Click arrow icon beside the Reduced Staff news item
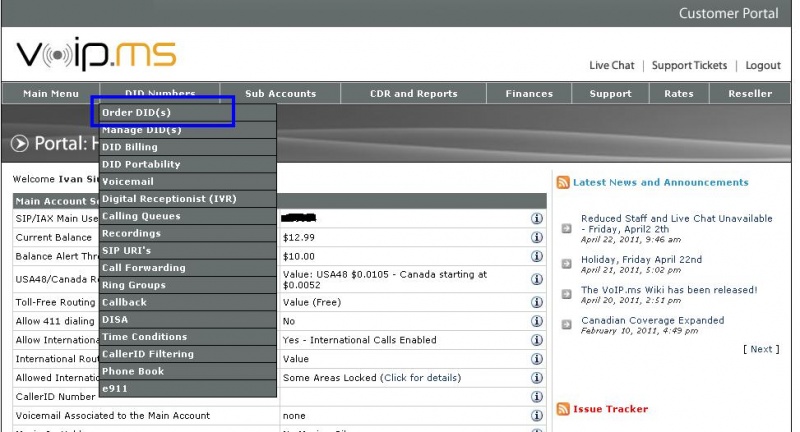This screenshot has width=800, height=432. point(566,228)
